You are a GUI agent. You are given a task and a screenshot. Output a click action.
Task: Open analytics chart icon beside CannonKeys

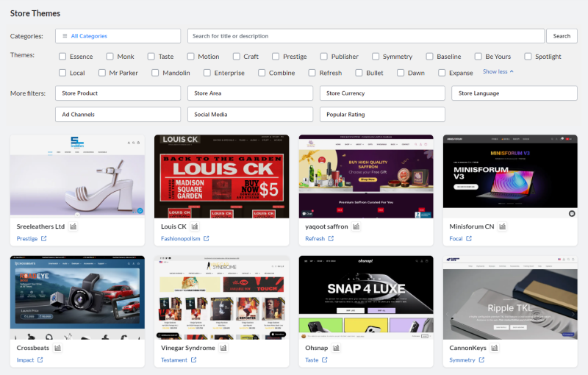click(x=495, y=348)
